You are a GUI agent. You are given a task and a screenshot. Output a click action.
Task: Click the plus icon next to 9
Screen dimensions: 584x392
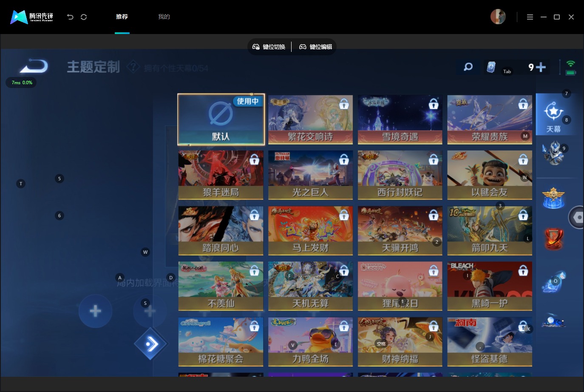coord(541,67)
